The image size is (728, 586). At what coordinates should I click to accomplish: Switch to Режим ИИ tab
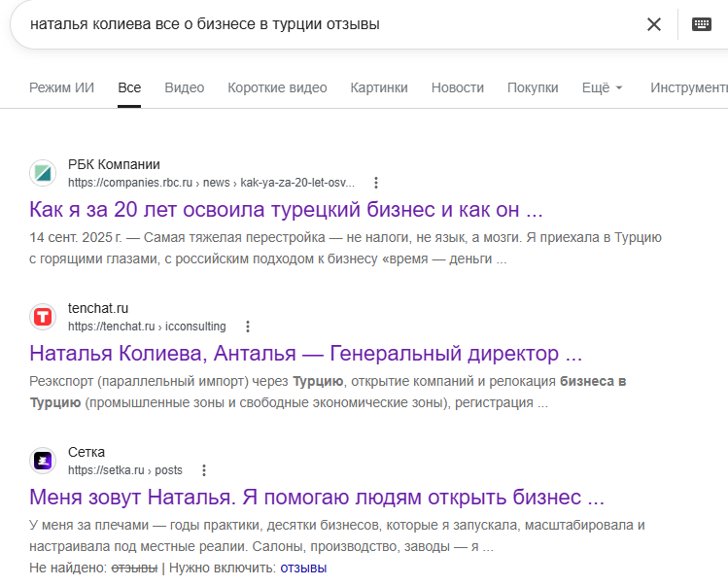click(62, 87)
